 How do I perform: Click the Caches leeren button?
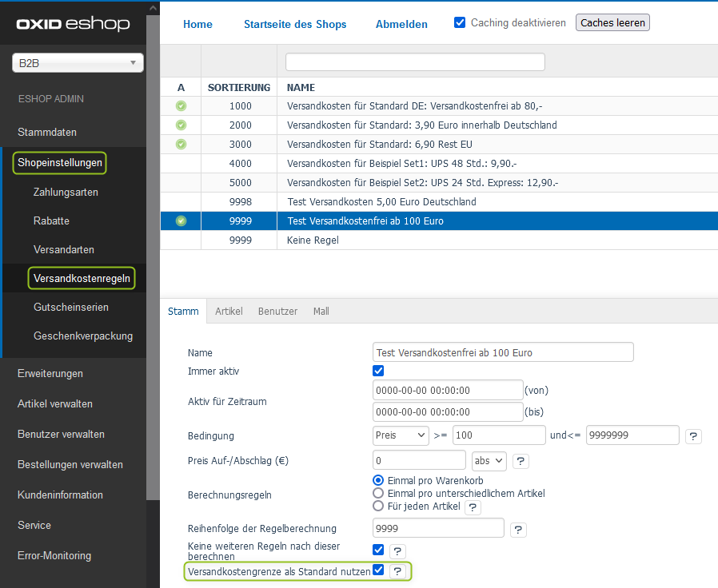[x=612, y=22]
